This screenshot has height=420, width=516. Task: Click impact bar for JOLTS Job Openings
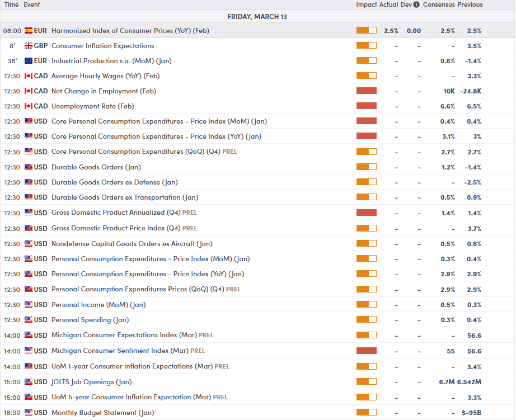point(366,381)
